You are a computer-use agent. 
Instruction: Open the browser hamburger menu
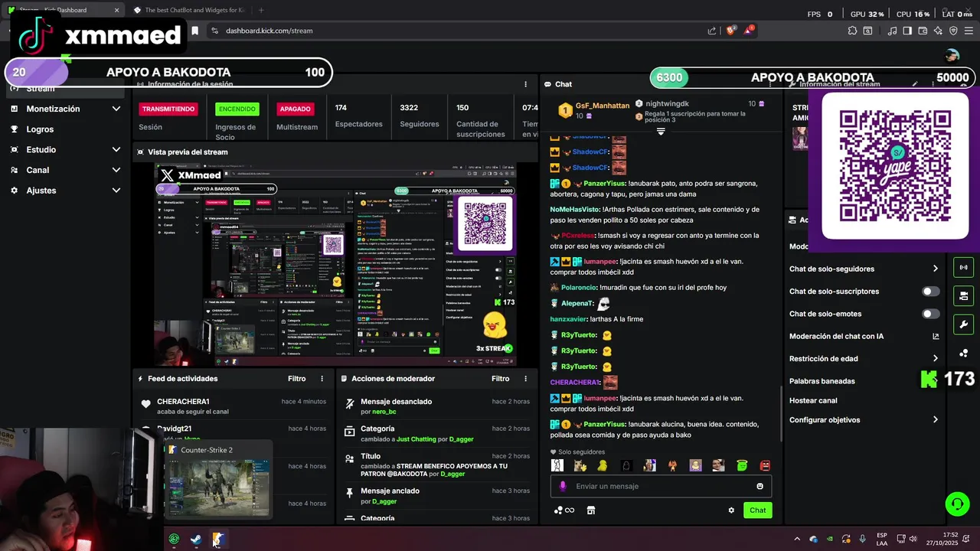coord(969,31)
